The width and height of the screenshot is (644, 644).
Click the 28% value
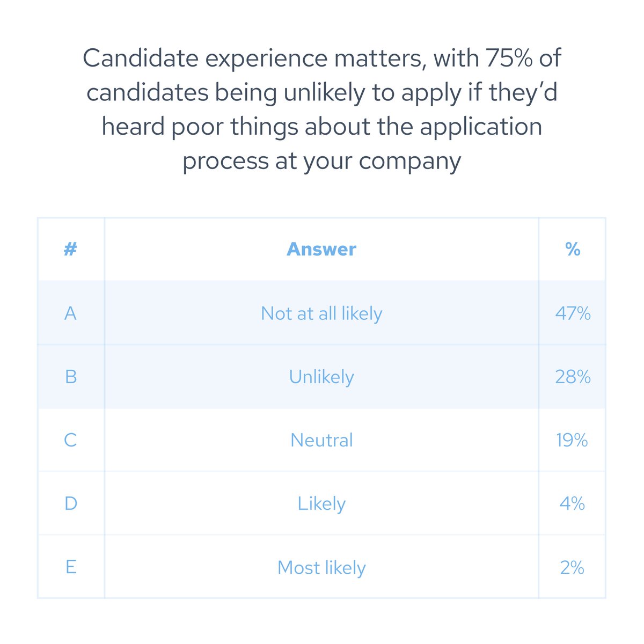tap(573, 377)
